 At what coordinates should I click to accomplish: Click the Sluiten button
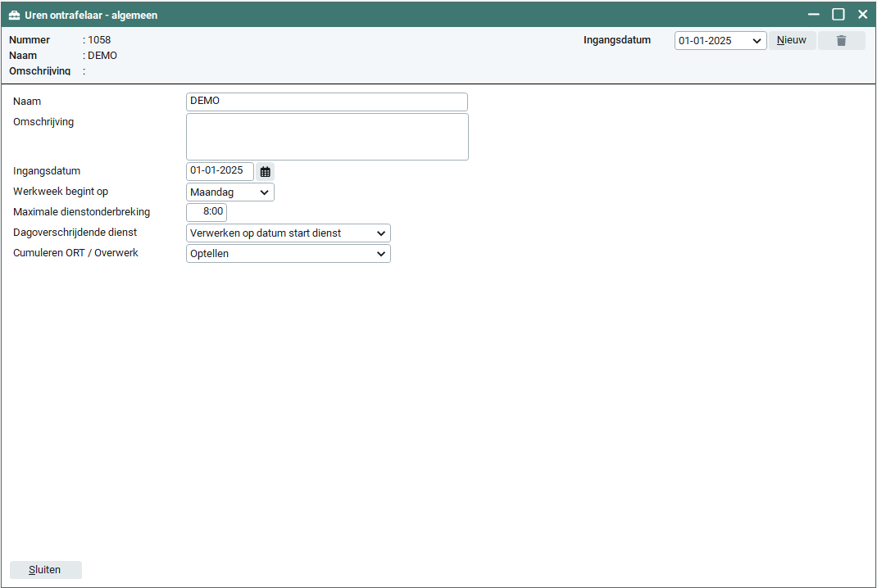tap(45, 570)
